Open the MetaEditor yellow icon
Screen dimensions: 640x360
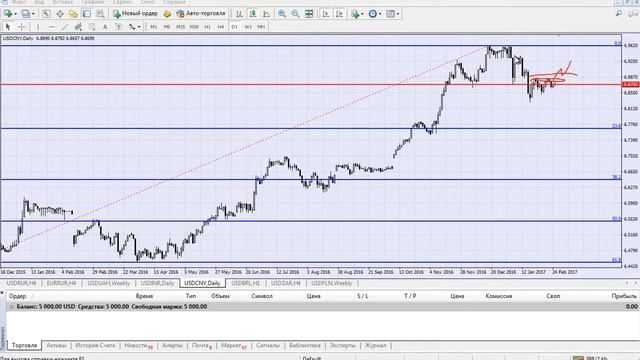(x=167, y=14)
